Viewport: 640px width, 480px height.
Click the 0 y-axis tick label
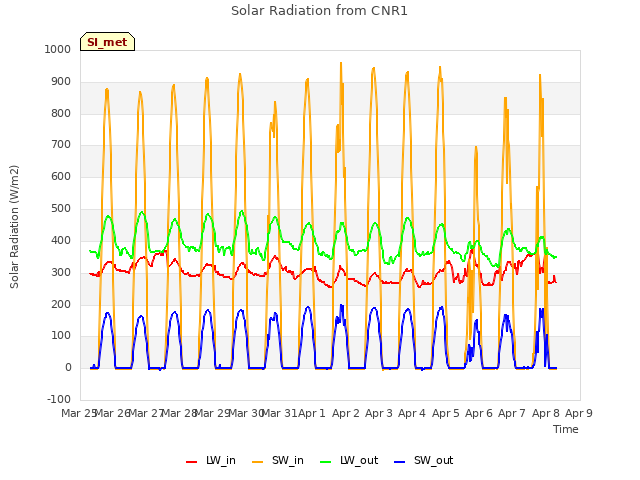(68, 367)
